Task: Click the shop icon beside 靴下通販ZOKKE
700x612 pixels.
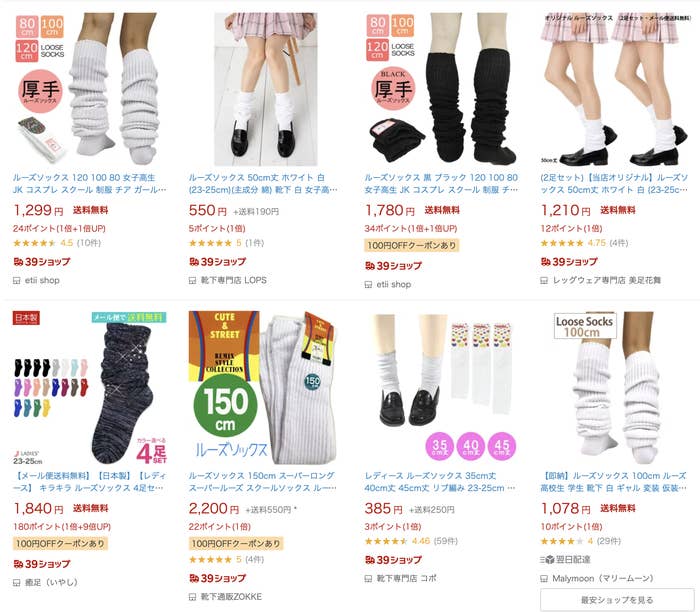Action: point(192,597)
